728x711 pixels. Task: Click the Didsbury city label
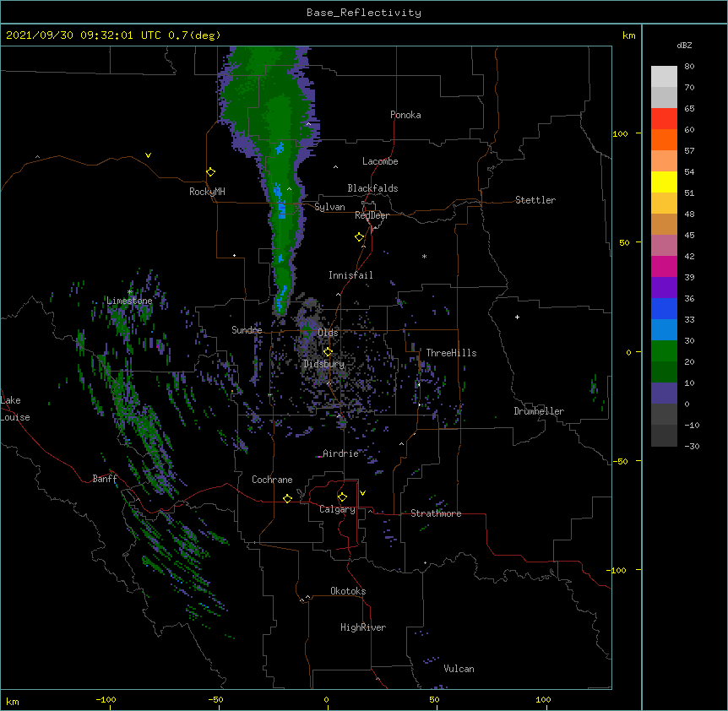pos(324,364)
